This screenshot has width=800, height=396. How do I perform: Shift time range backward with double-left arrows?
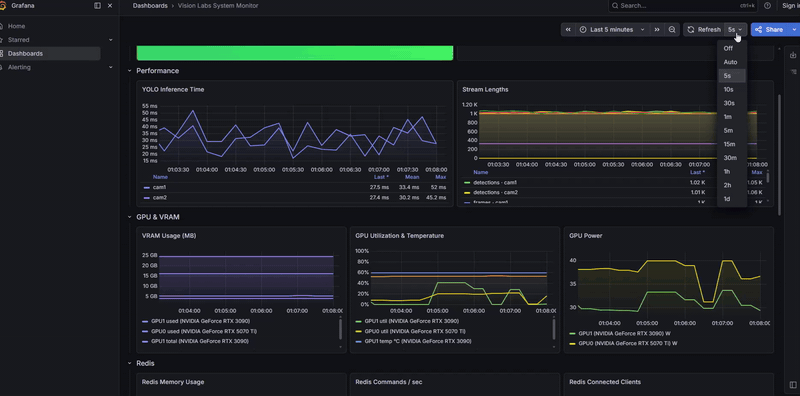568,30
